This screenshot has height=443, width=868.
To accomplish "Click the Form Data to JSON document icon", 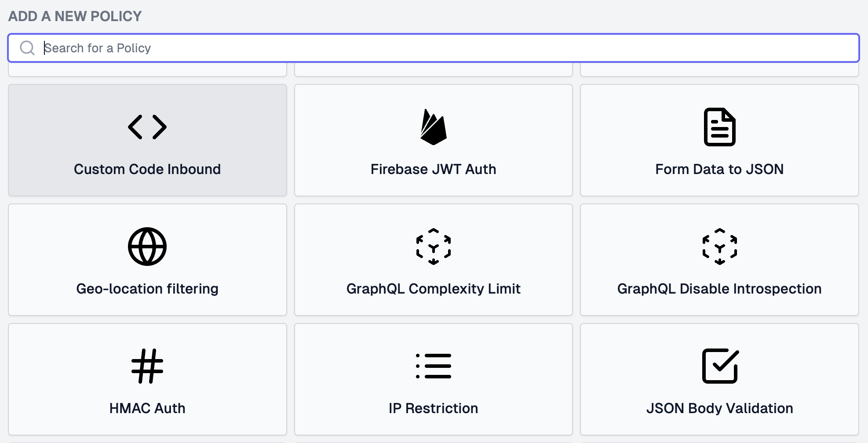I will (x=719, y=127).
